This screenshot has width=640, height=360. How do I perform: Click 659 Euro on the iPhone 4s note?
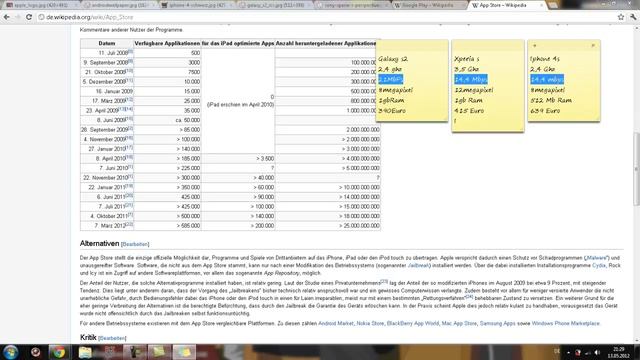coord(545,111)
